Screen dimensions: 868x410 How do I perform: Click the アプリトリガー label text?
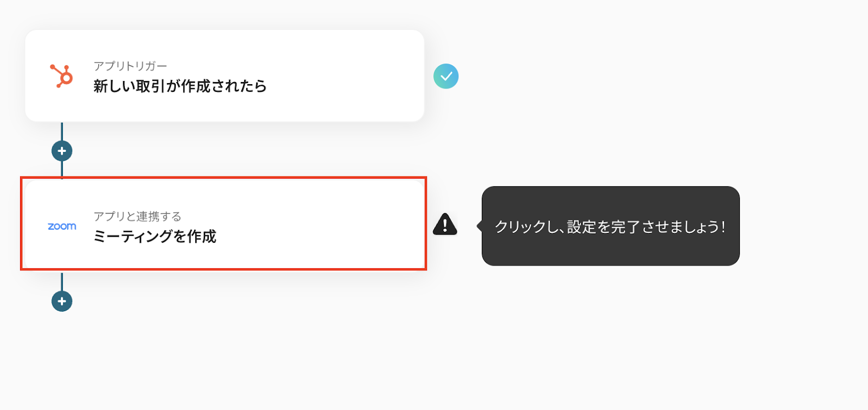[x=130, y=66]
